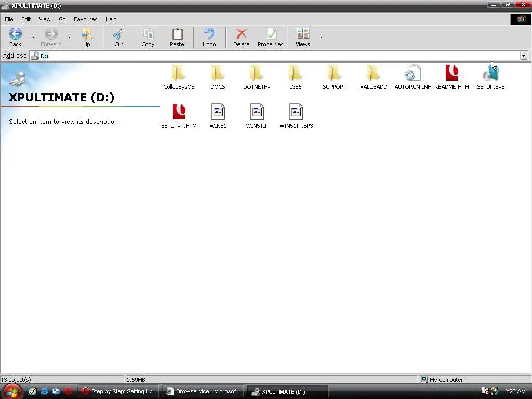This screenshot has width=532, height=399.
Task: Open the Edit menu
Action: tap(26, 19)
